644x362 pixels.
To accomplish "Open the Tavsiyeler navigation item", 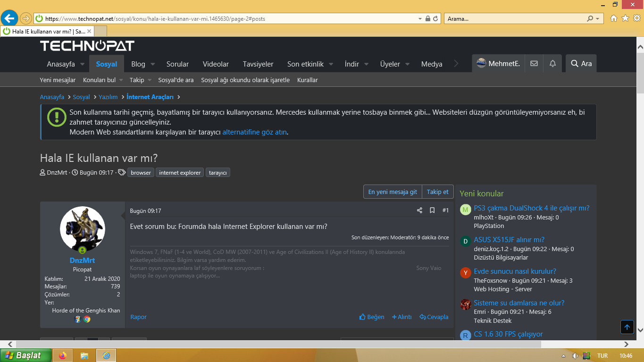I will click(258, 64).
